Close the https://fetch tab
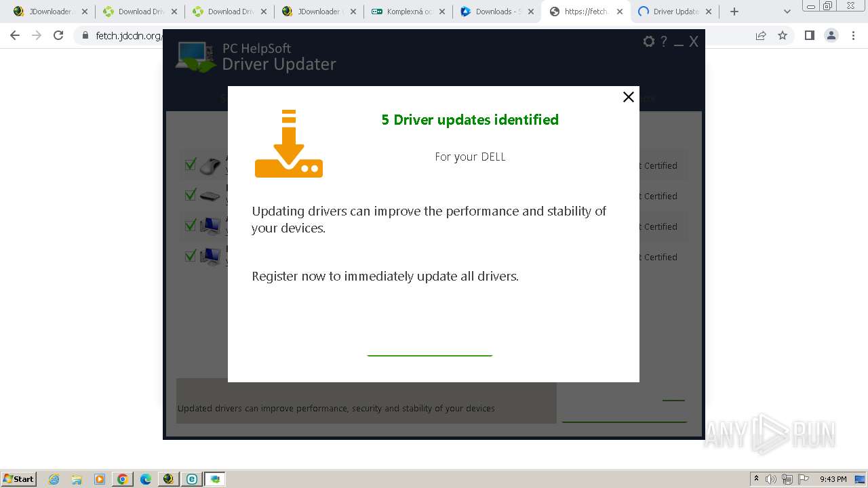 pyautogui.click(x=619, y=12)
